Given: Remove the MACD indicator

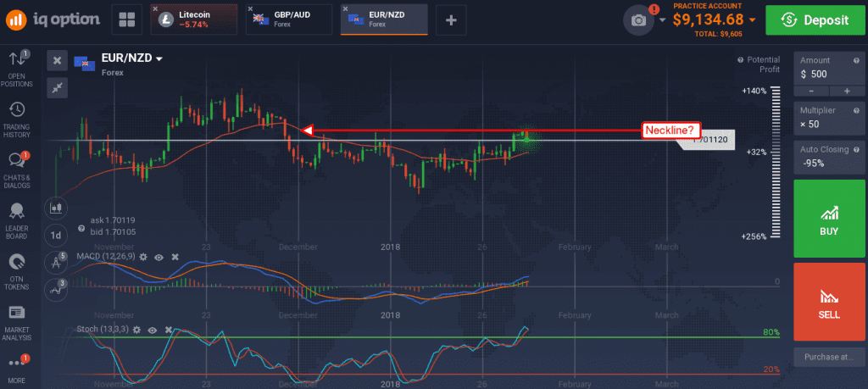Looking at the screenshot, I should (175, 257).
